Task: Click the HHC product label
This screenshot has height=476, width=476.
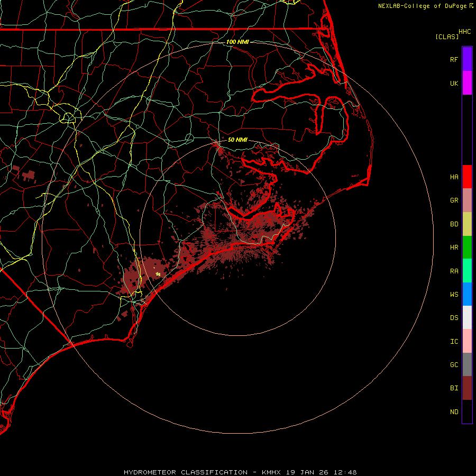Action: [464, 32]
